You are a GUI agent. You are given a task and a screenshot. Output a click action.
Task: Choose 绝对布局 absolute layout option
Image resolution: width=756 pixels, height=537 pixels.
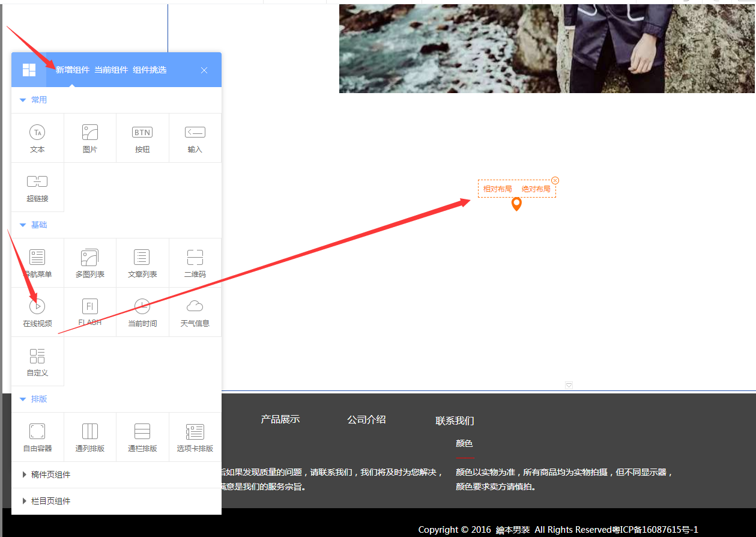pos(536,189)
